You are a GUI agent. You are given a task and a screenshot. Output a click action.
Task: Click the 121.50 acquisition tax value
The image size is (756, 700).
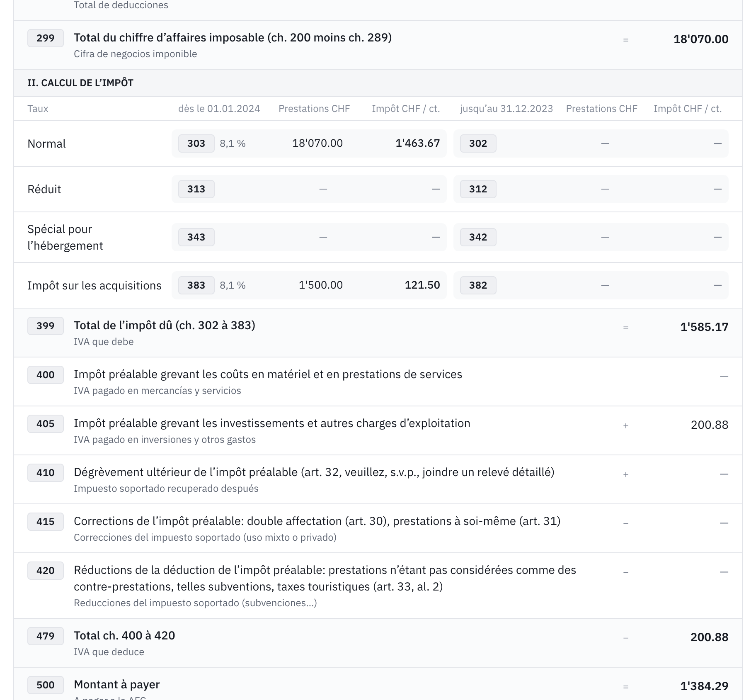pos(422,285)
